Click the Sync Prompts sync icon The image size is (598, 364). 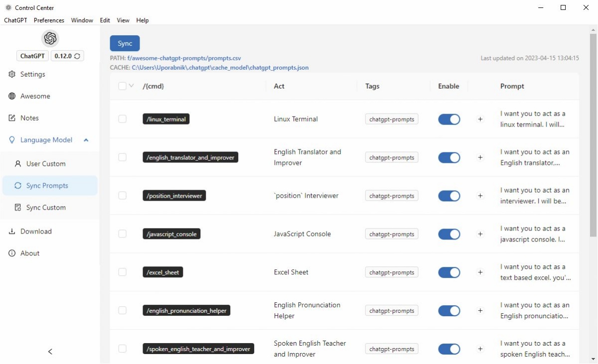pyautogui.click(x=18, y=186)
